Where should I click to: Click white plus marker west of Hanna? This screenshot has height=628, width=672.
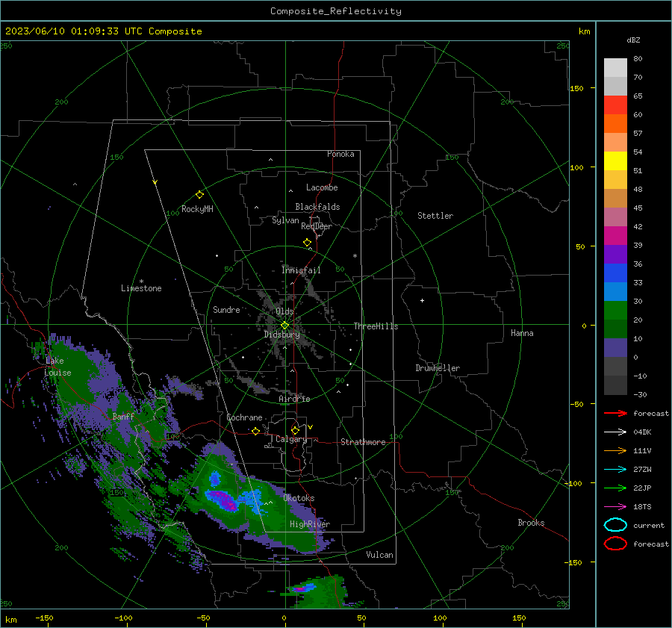(x=422, y=300)
